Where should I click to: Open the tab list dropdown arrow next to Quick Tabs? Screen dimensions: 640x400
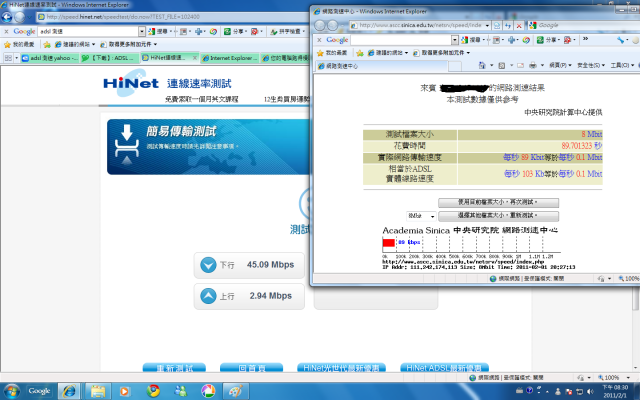(x=16, y=58)
